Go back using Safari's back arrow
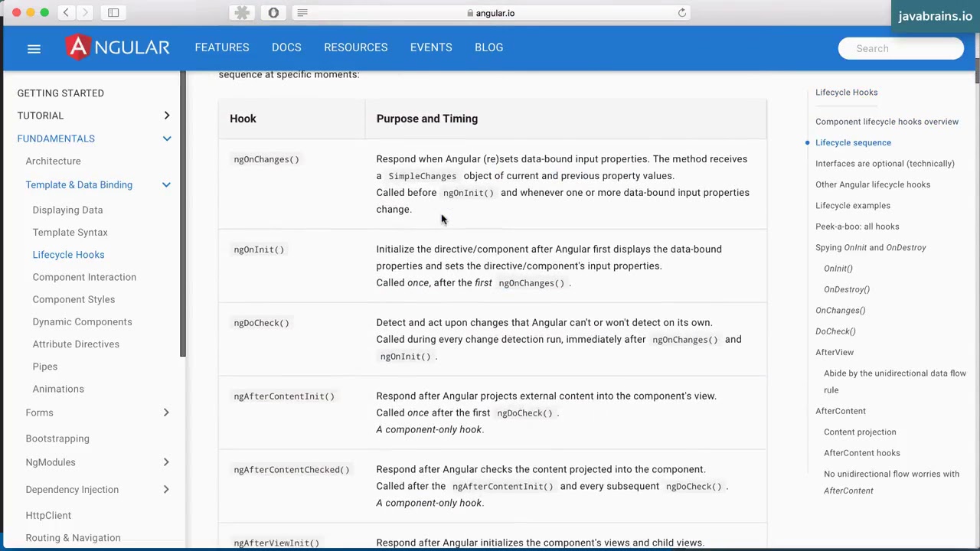Image resolution: width=980 pixels, height=551 pixels. click(66, 12)
